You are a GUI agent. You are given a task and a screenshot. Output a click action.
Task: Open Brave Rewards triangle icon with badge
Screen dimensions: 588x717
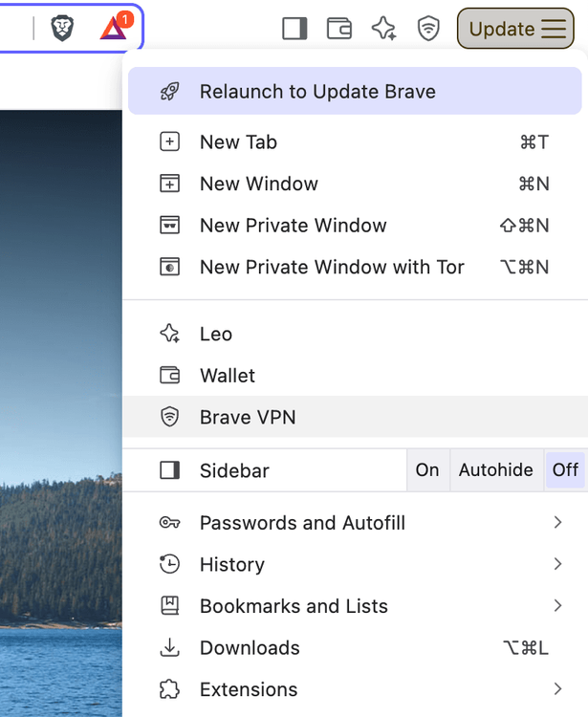coord(116,27)
